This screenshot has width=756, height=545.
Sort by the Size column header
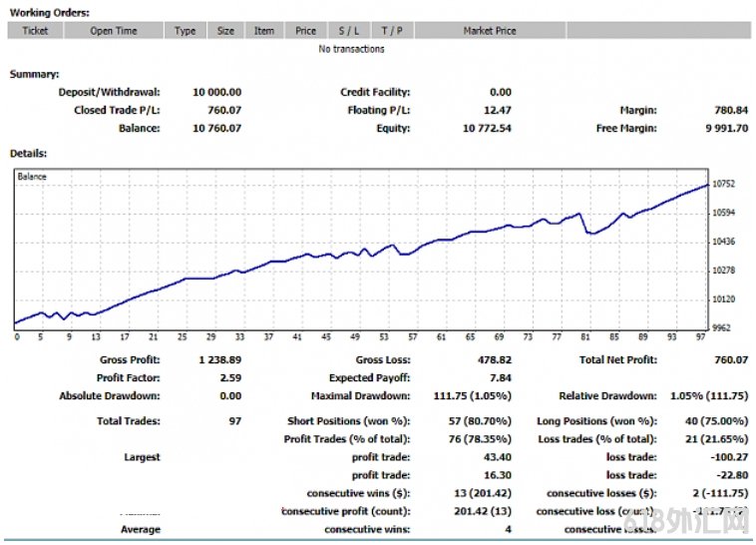pyautogui.click(x=226, y=31)
